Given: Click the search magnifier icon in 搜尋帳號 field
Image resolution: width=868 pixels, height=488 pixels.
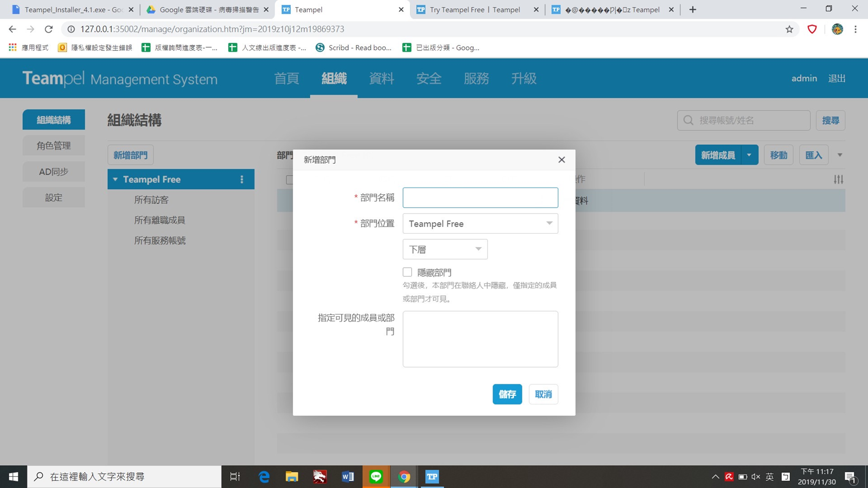Looking at the screenshot, I should pos(688,120).
